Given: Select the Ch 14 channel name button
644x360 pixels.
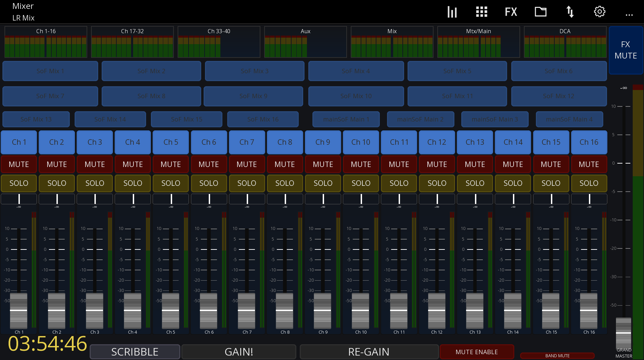Looking at the screenshot, I should [513, 142].
